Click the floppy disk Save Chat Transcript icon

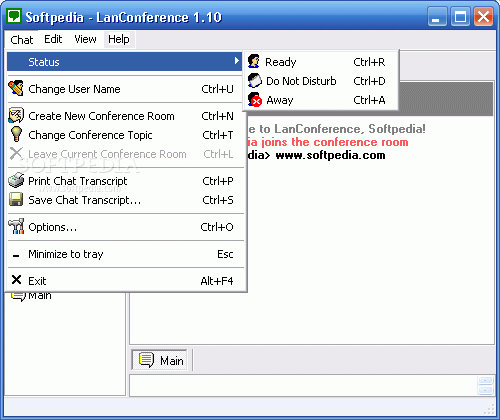16,199
